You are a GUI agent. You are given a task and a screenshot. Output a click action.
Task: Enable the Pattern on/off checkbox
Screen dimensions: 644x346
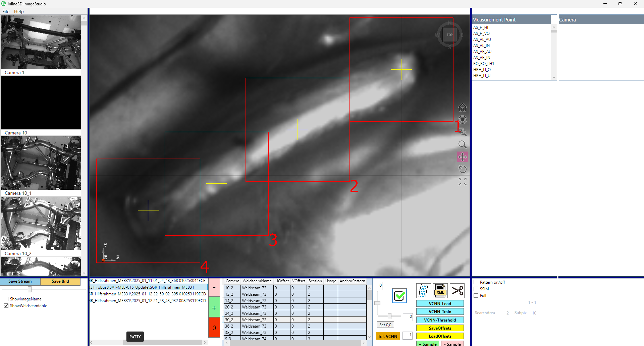pos(476,282)
